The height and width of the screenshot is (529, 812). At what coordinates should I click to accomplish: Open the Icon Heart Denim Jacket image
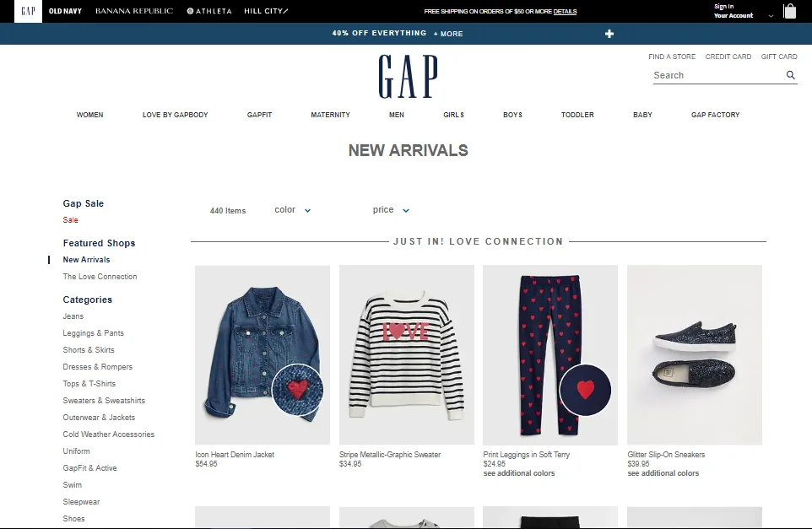coord(263,354)
